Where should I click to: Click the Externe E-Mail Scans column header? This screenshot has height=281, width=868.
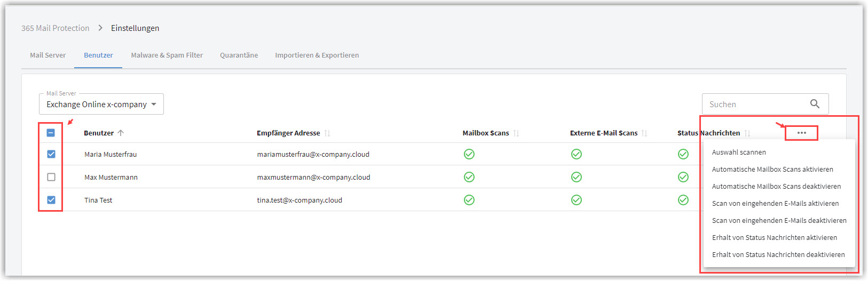[604, 133]
